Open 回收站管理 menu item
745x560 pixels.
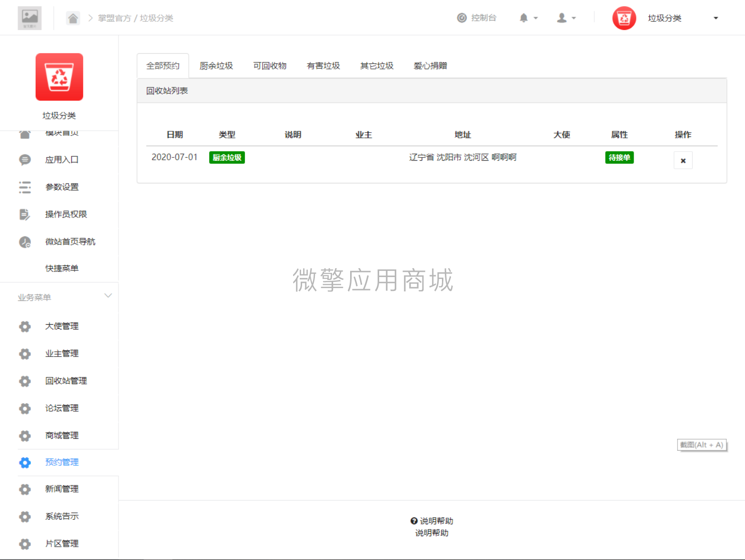66,381
